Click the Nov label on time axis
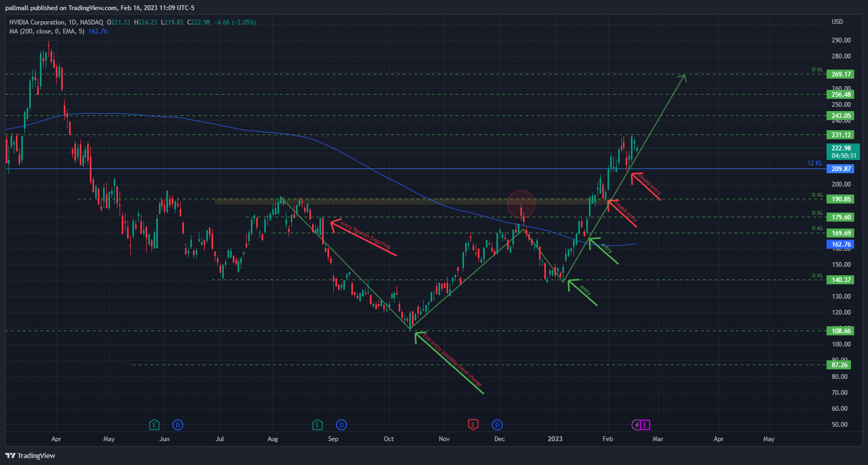Viewport: 868px width, 465px height. click(444, 439)
